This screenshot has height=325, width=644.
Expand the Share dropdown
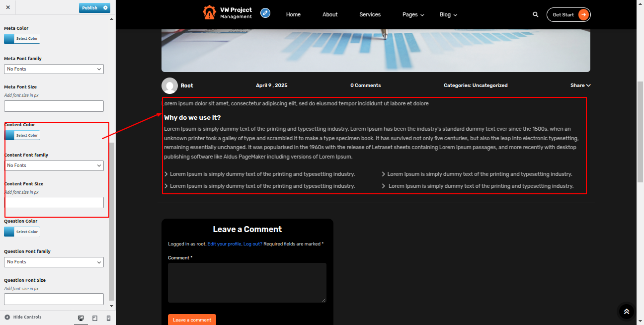pos(580,85)
